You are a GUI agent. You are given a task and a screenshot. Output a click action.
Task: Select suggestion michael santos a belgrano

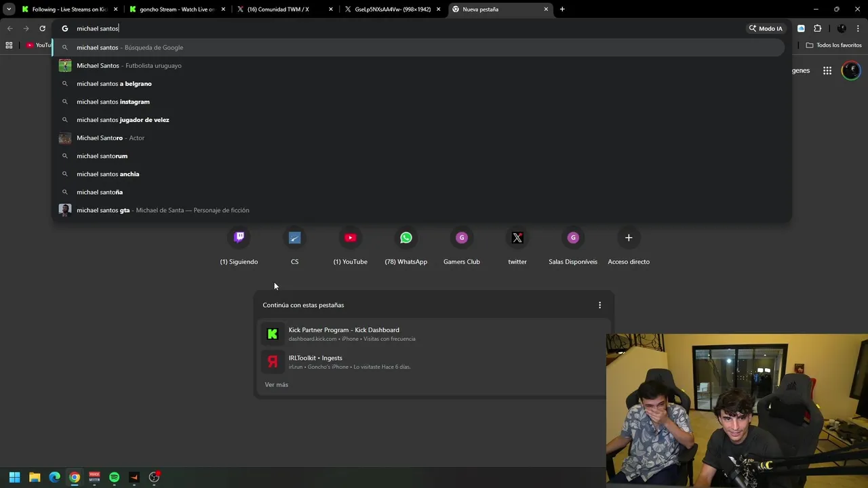pos(419,84)
